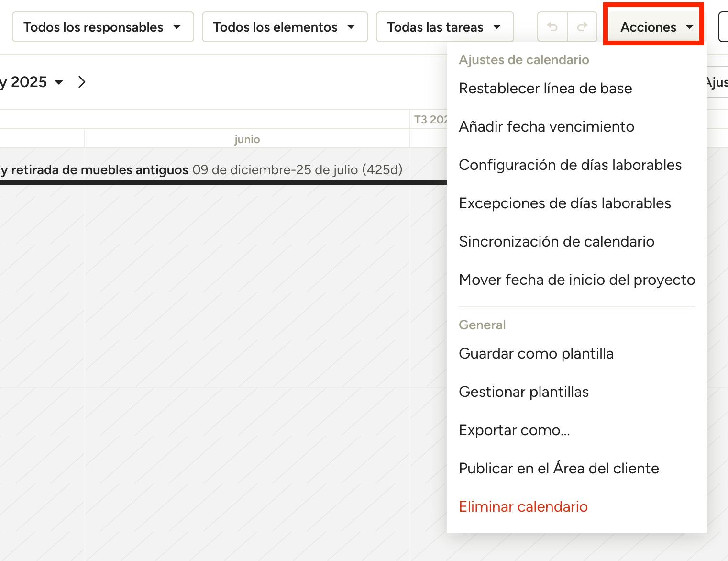This screenshot has height=561, width=728.
Task: Select Excepciones de días laborables
Action: click(x=564, y=203)
